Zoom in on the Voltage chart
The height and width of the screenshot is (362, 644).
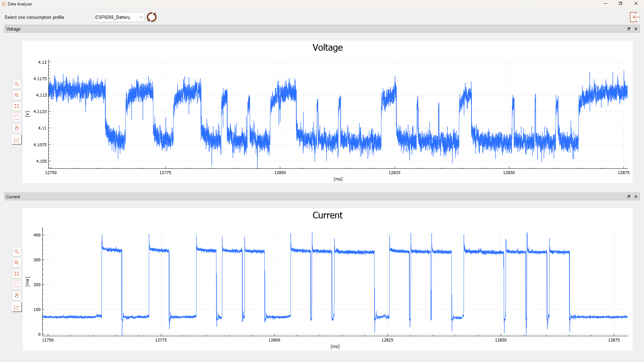(x=16, y=84)
